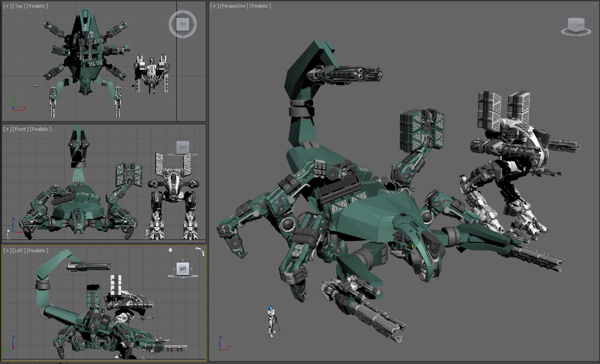Viewport: 600px width, 364px height.
Task: Open the [+] menu in Left viewport
Action: (x=7, y=251)
